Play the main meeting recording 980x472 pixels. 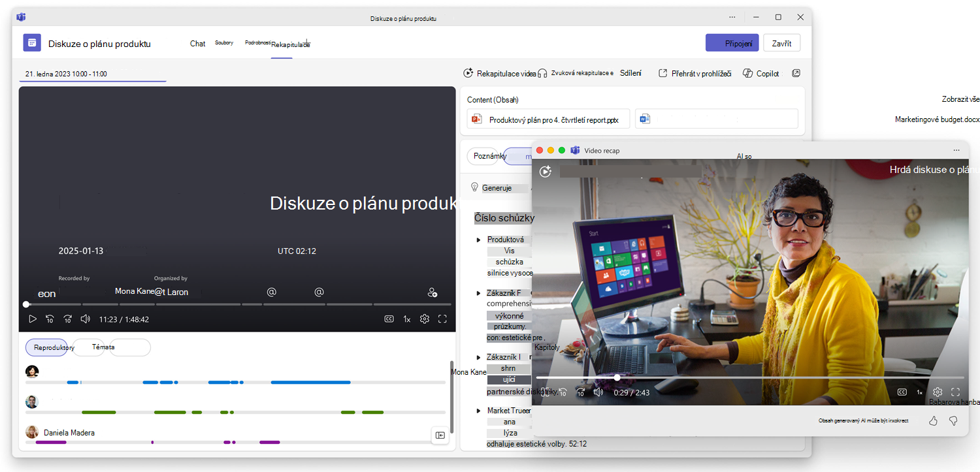32,319
